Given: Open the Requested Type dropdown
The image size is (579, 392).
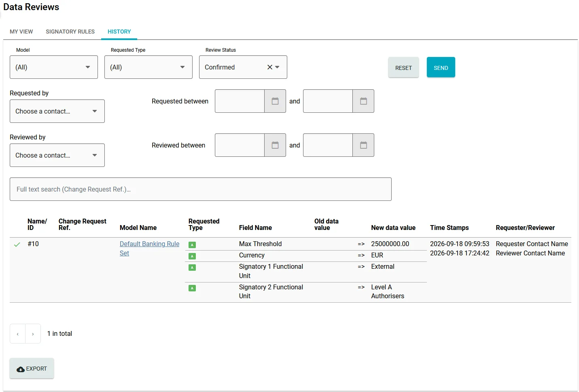Looking at the screenshot, I should click(x=148, y=67).
